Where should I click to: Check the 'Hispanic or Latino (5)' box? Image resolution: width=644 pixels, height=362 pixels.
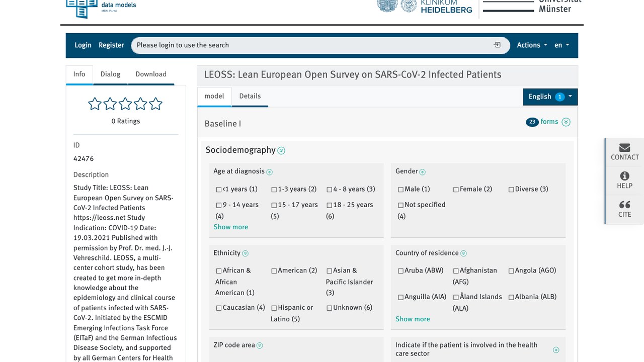click(x=274, y=308)
